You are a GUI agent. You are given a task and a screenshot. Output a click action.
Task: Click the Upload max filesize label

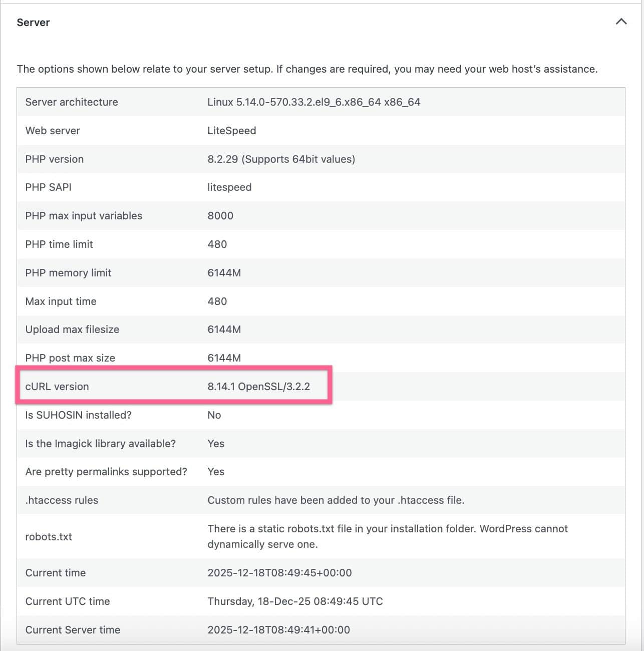72,330
